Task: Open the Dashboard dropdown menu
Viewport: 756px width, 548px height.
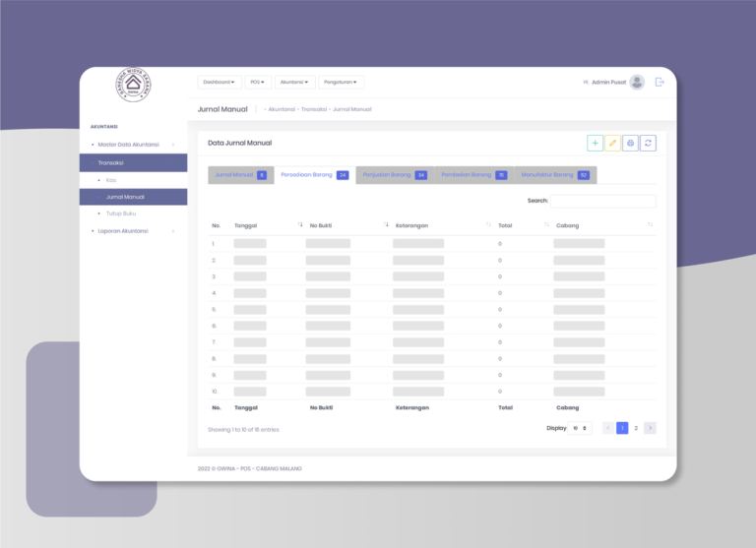Action: click(x=220, y=83)
